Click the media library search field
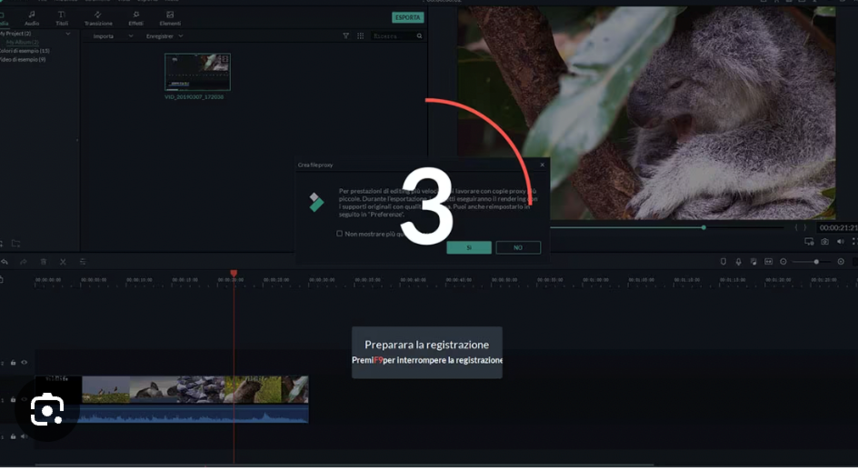 (x=395, y=36)
